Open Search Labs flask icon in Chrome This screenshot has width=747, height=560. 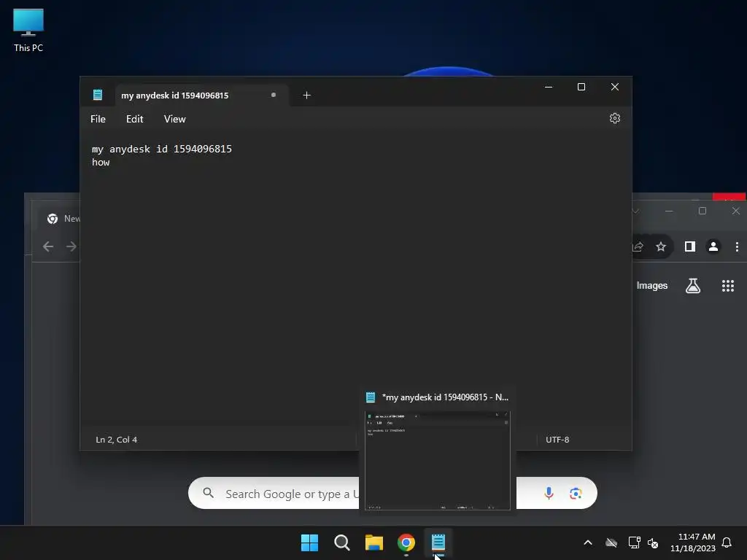click(693, 286)
